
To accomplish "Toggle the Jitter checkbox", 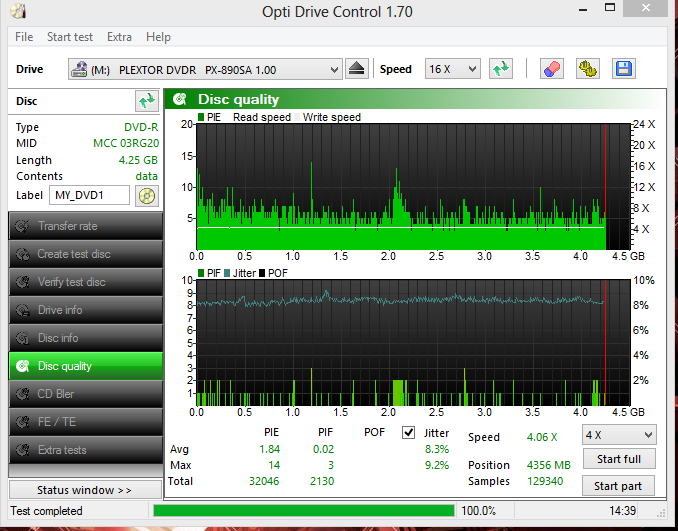I will [408, 432].
